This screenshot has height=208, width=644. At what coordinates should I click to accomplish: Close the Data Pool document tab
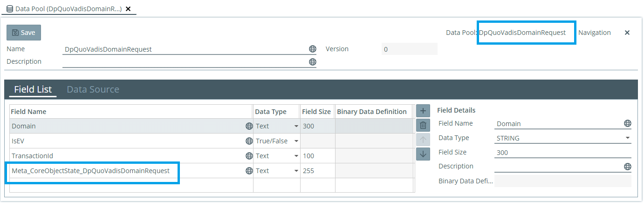(x=128, y=9)
